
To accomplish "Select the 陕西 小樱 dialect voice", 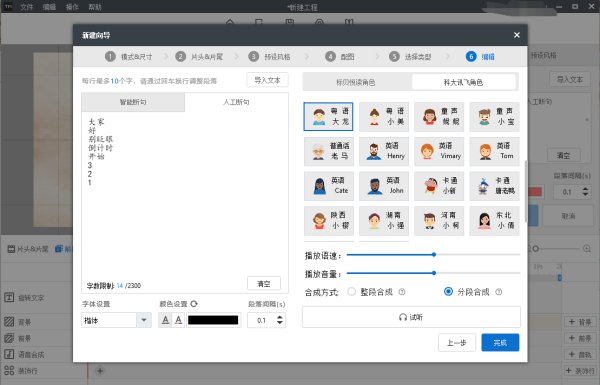I will [328, 220].
